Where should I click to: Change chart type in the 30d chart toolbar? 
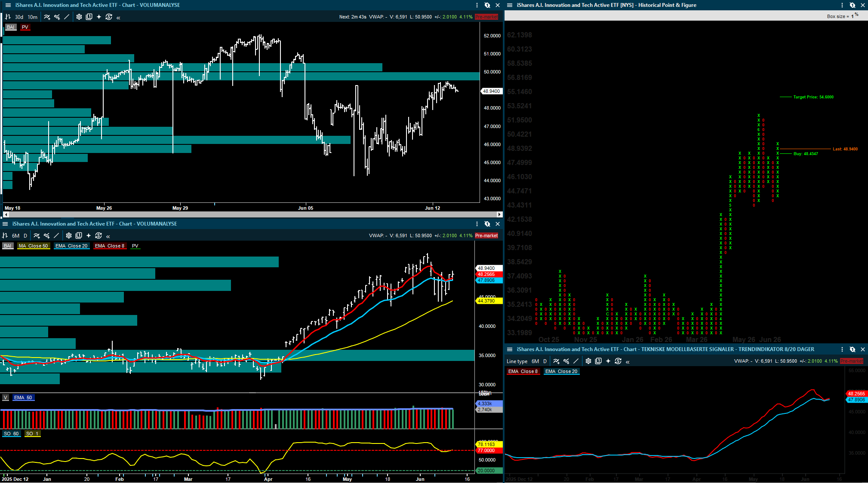coord(8,17)
